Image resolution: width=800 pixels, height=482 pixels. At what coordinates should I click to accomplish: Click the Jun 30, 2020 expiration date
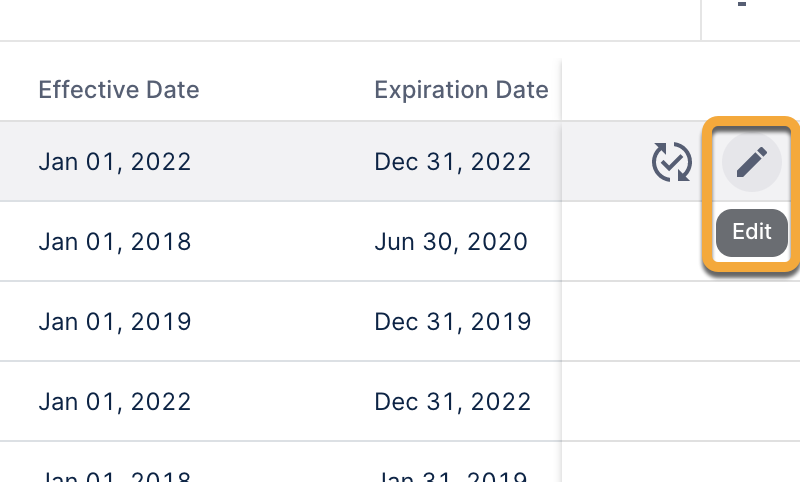pyautogui.click(x=451, y=242)
